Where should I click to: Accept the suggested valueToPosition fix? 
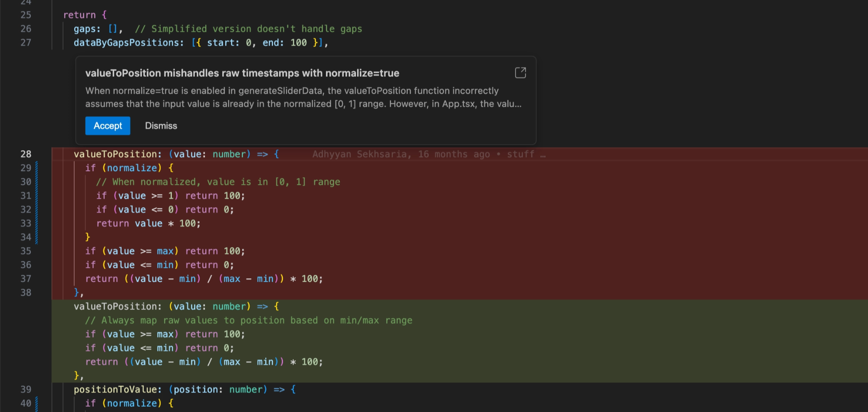point(108,126)
